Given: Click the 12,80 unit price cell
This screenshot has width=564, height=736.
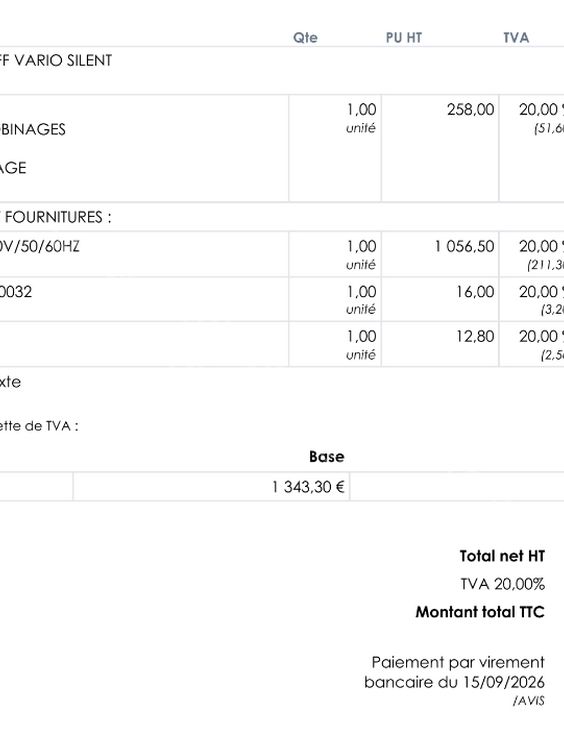Looking at the screenshot, I should pos(475,337).
